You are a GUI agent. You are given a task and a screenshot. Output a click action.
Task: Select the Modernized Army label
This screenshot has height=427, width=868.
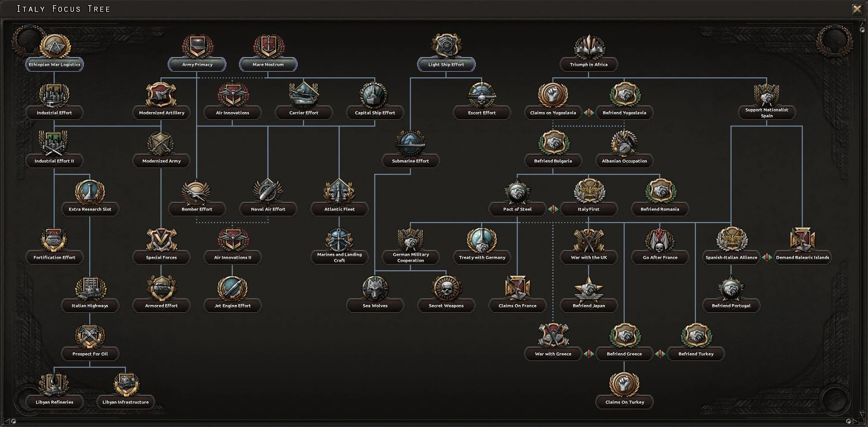click(x=161, y=161)
